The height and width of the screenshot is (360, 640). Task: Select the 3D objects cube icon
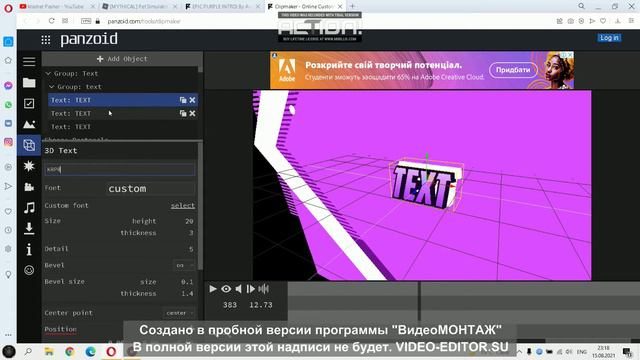[29, 145]
